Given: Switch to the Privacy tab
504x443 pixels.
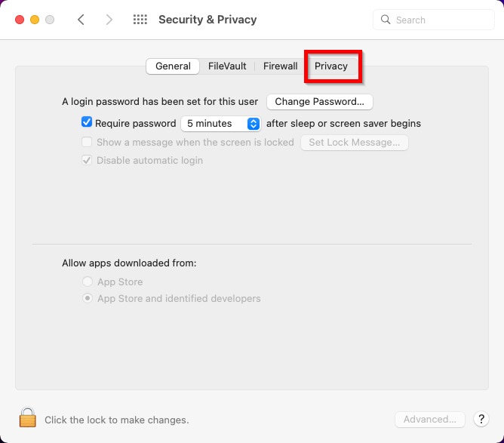Looking at the screenshot, I should tap(331, 66).
